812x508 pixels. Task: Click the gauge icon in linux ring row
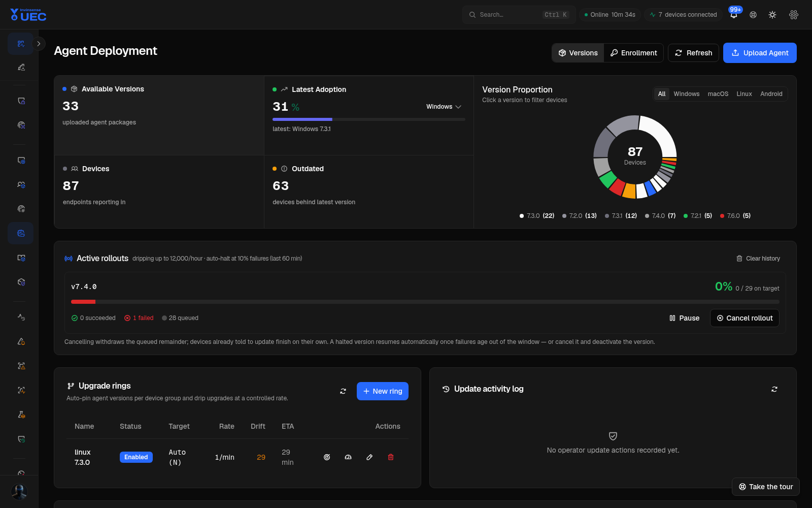(x=348, y=457)
